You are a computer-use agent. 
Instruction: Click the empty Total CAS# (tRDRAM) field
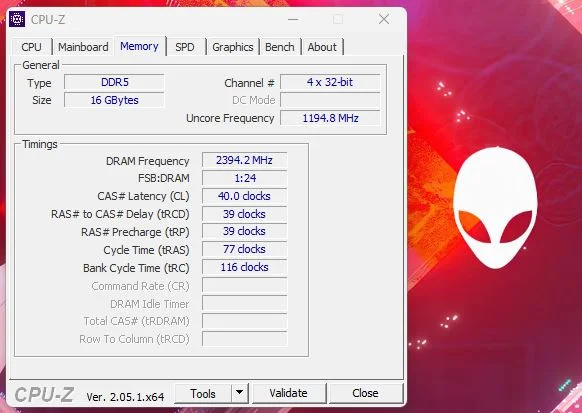point(244,321)
